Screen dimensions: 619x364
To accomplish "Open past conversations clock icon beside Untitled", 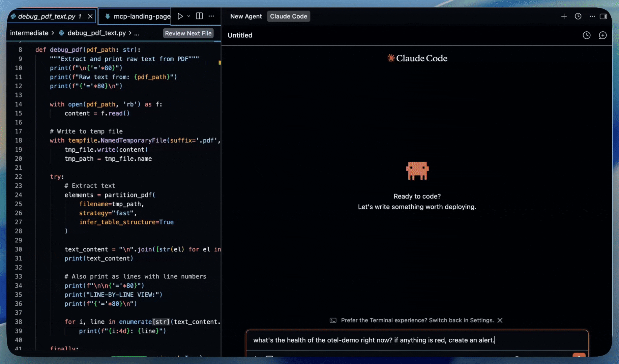I will coord(587,35).
